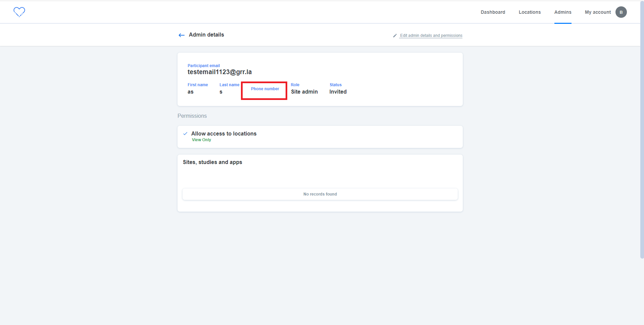The image size is (644, 325).
Task: Click first name value 'as'
Action: pos(190,92)
